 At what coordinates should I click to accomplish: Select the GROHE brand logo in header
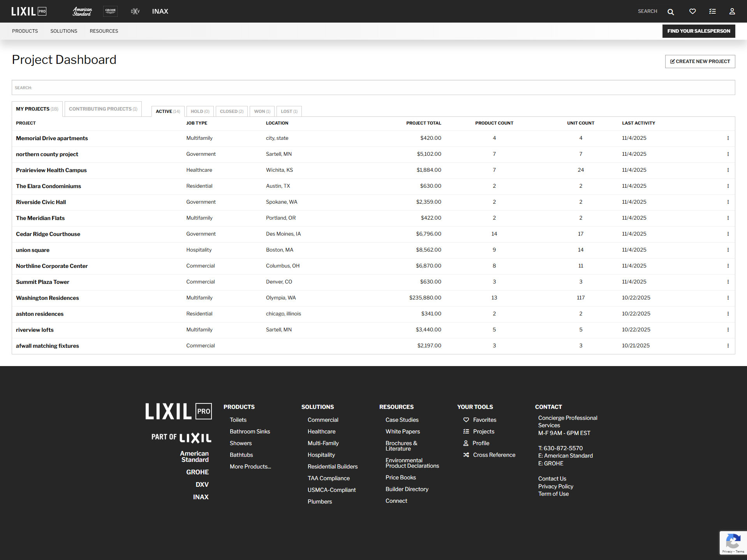[110, 11]
